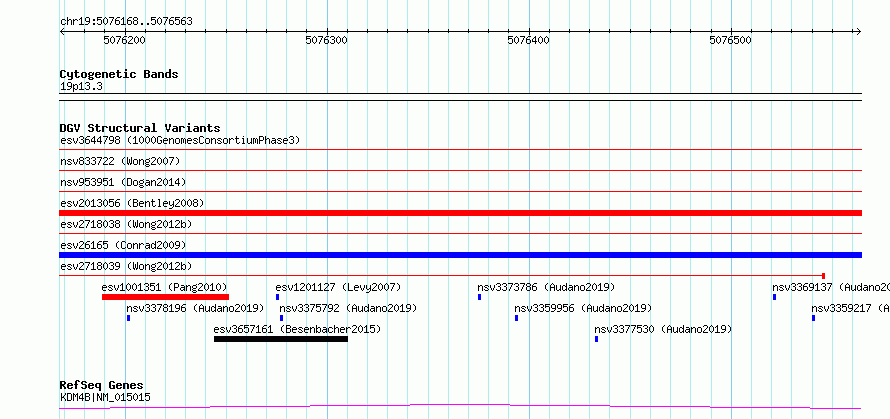The width and height of the screenshot is (890, 419).
Task: Click the esv2718039 (Wong2012b) label
Action: click(126, 266)
